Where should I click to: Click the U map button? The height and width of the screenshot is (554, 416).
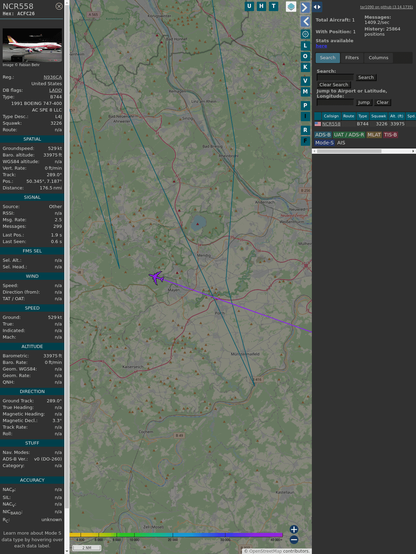click(x=250, y=6)
